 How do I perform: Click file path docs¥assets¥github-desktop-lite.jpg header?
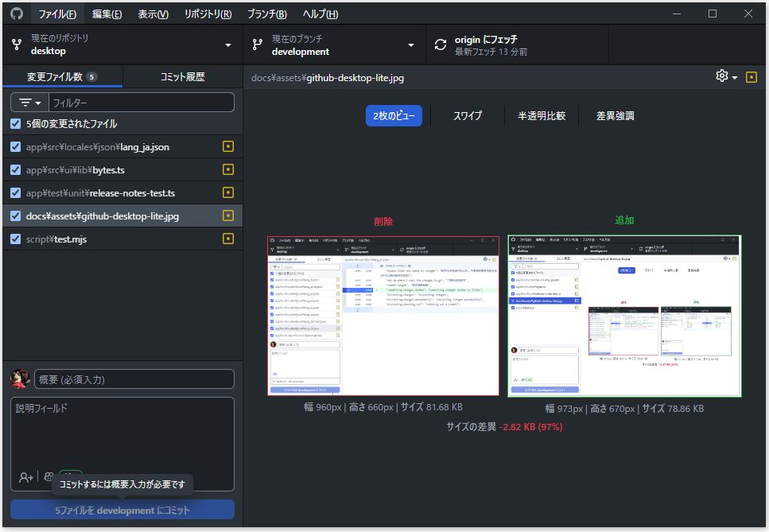tap(328, 77)
